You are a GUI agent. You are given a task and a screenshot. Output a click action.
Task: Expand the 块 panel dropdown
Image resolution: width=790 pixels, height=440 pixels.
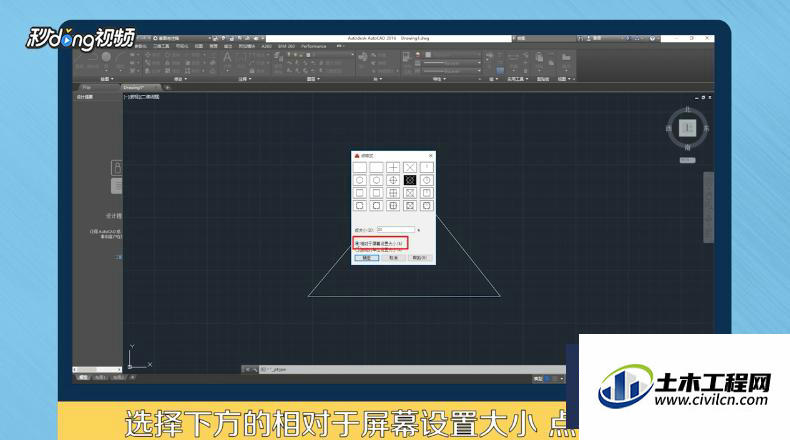click(377, 79)
